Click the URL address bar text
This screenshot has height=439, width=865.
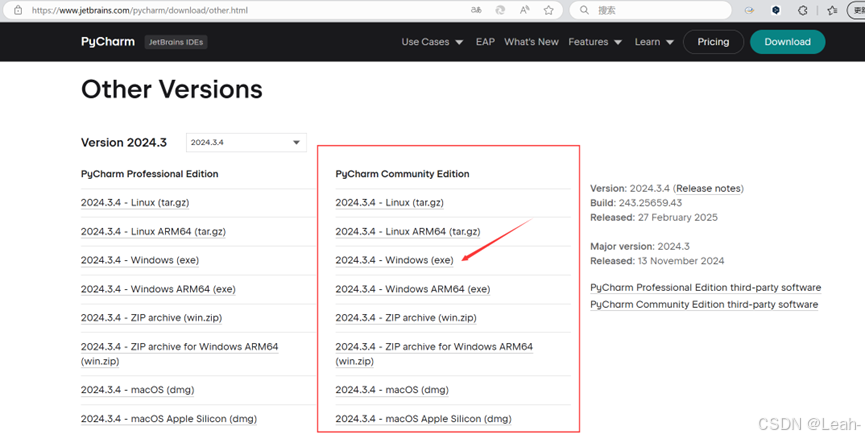140,10
